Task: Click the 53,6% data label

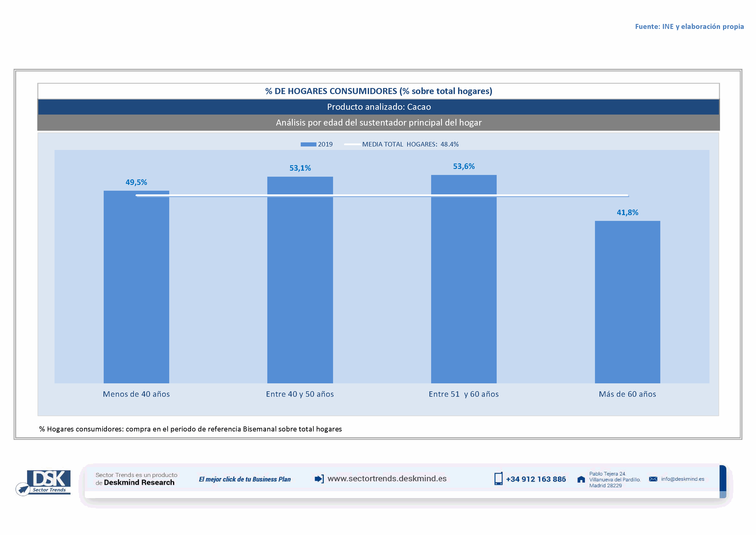Action: 464,166
